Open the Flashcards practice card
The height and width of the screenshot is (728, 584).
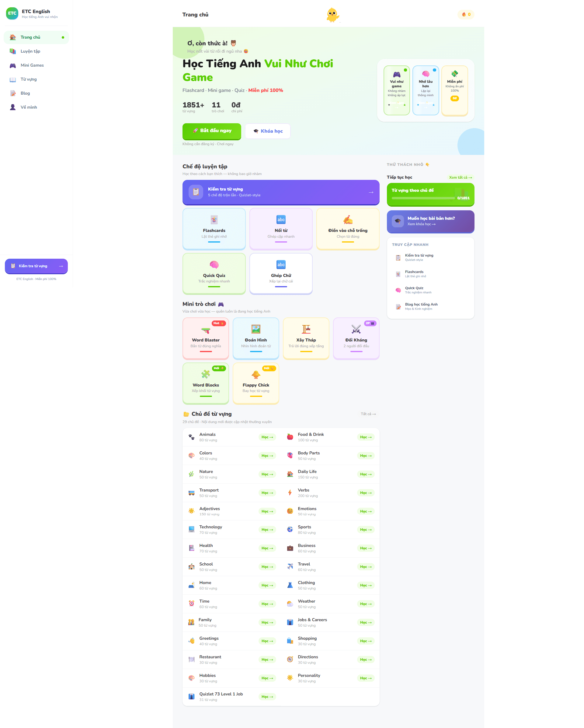[x=214, y=229]
